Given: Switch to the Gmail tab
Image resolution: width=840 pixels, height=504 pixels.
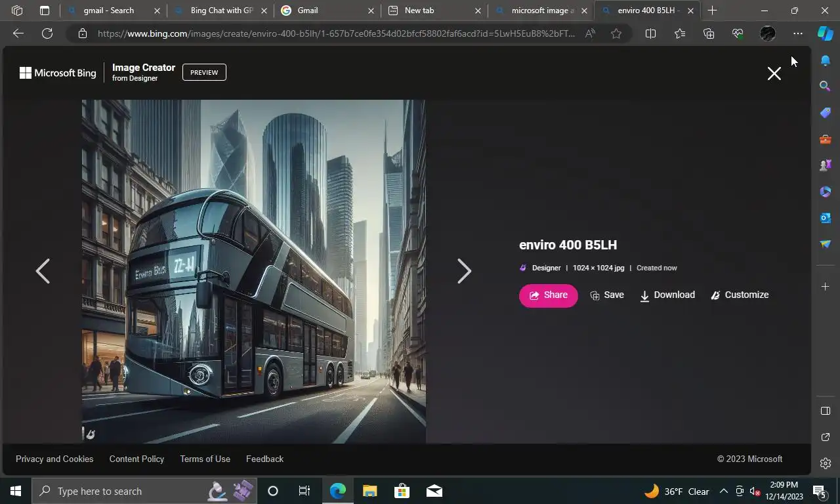Looking at the screenshot, I should [x=328, y=10].
